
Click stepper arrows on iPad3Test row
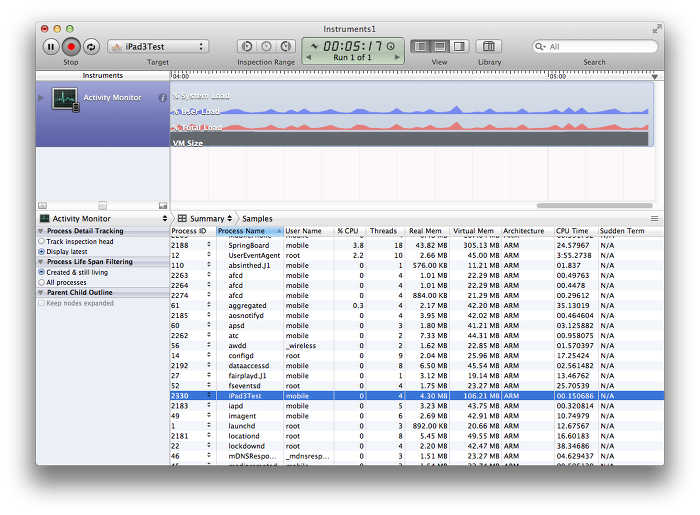[x=208, y=395]
